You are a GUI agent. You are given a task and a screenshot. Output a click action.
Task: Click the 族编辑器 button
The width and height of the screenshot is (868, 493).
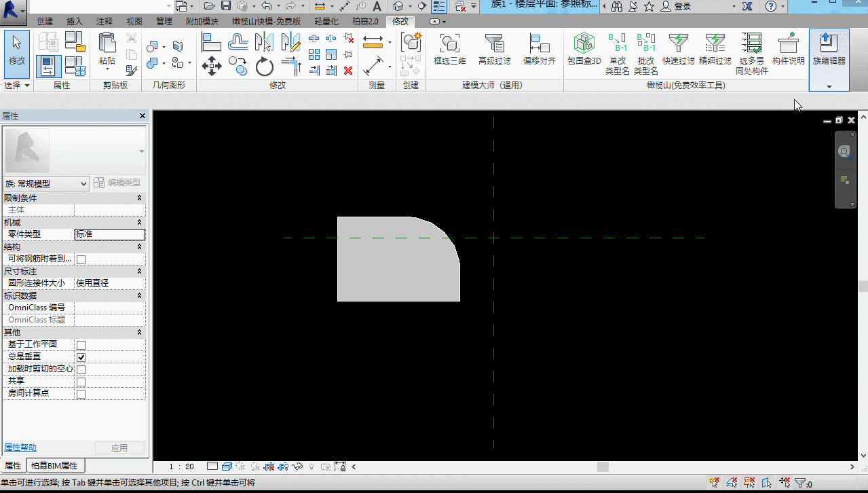click(x=829, y=60)
